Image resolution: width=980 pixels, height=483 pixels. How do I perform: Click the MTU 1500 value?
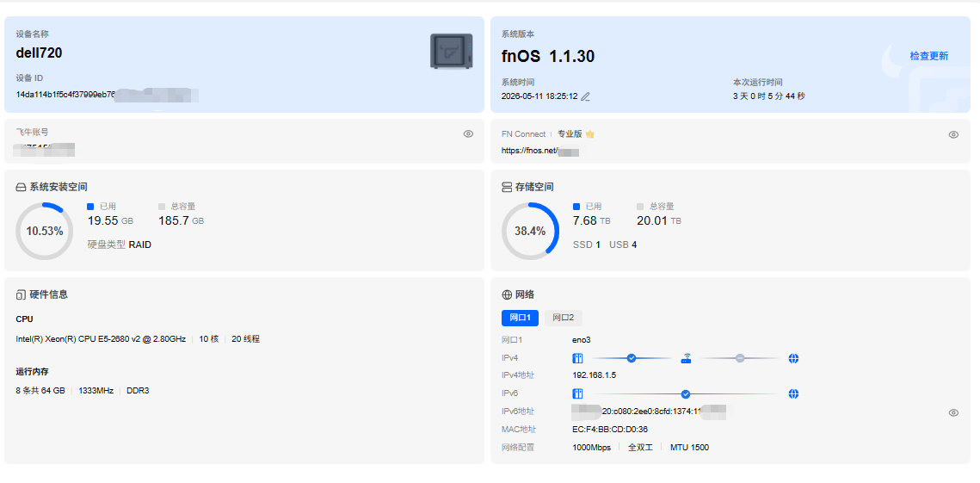689,448
